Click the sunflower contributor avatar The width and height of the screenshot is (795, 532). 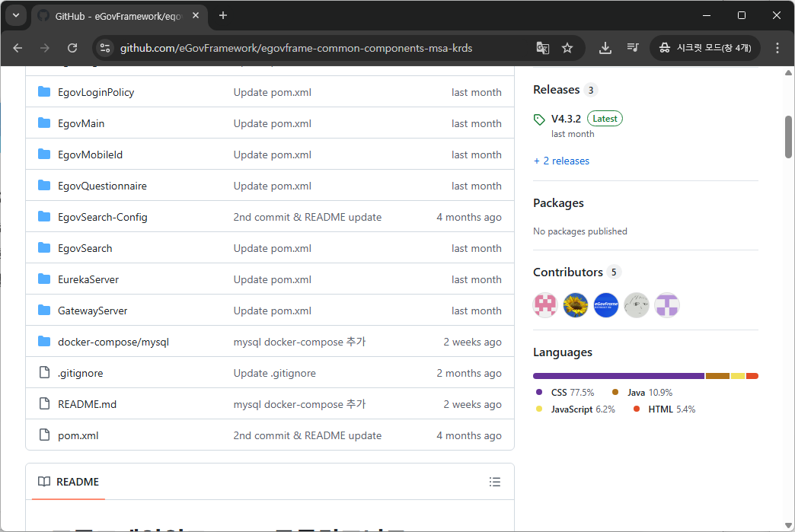pyautogui.click(x=576, y=305)
